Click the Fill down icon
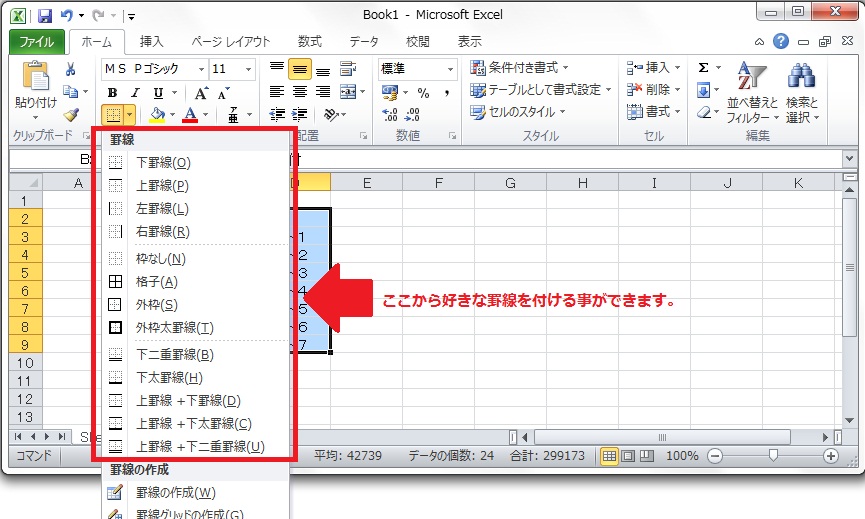The height and width of the screenshot is (519, 865). pos(704,90)
